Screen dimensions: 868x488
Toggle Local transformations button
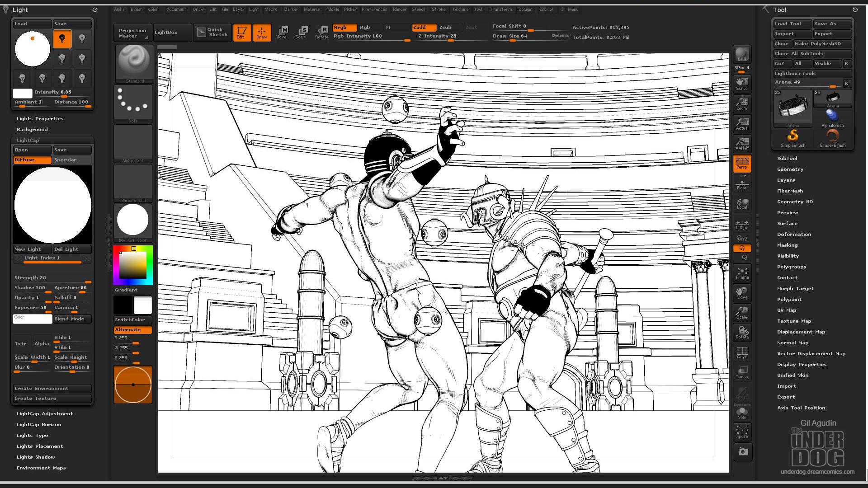pos(742,204)
